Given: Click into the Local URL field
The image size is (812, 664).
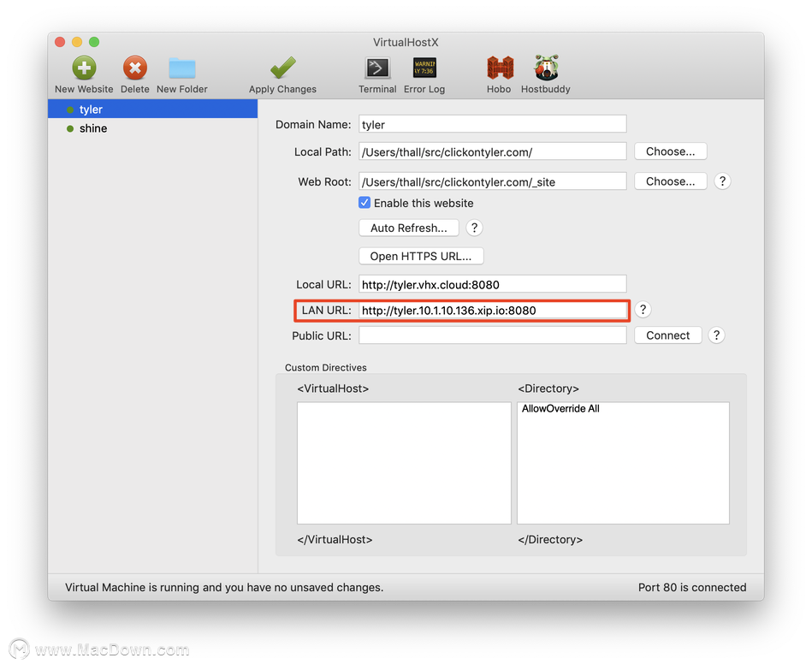Looking at the screenshot, I should 493,284.
